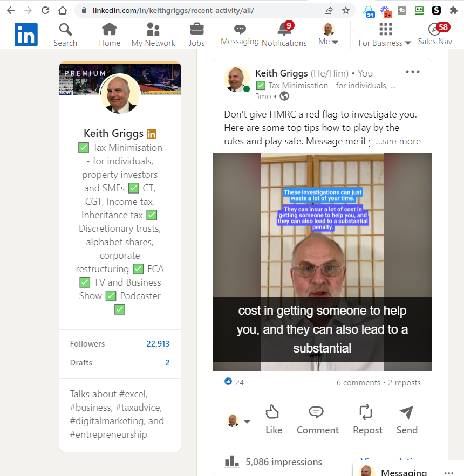Send the post via the paper plane icon
This screenshot has height=476, width=464.
coord(406,418)
